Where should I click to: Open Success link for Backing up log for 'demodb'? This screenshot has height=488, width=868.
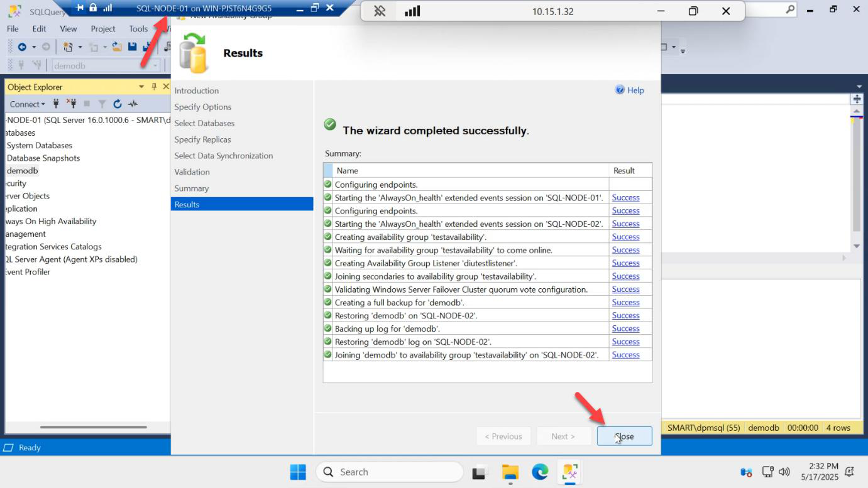pyautogui.click(x=625, y=328)
